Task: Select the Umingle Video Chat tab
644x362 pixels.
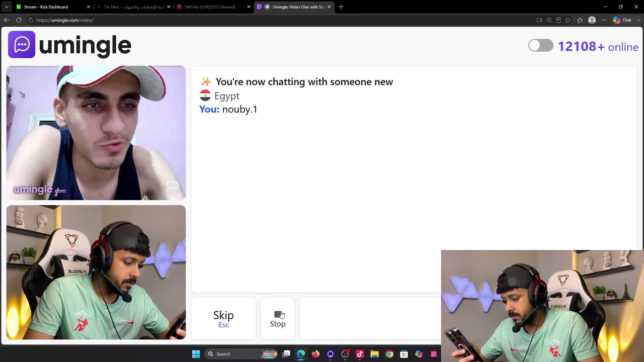Action: pos(294,7)
